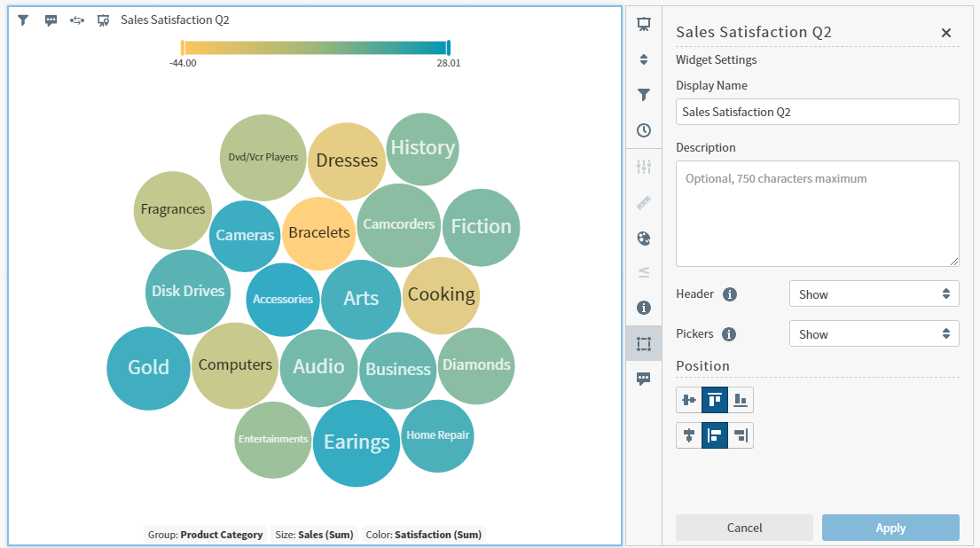The width and height of the screenshot is (980, 548).
Task: Open the sliders adjustment icon in sidebar
Action: (644, 166)
